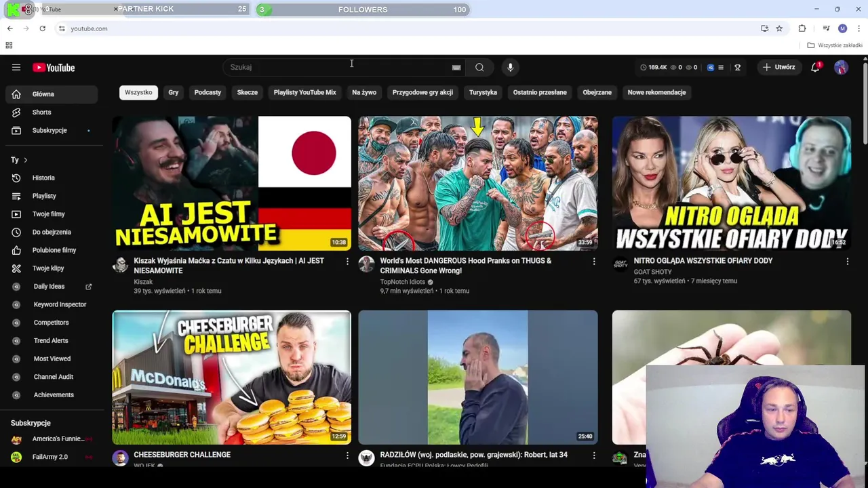This screenshot has height=488, width=868.
Task: View site information icon beside youtube.com
Action: [62, 28]
